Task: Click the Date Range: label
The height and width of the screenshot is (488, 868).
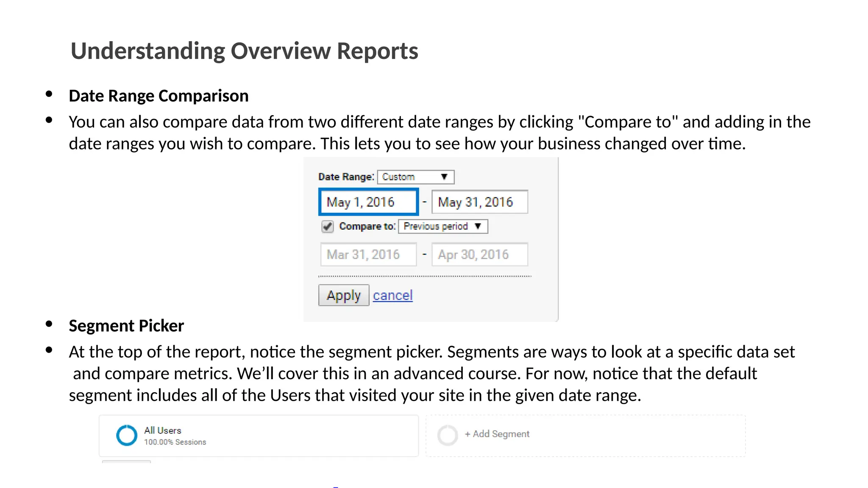Action: pos(346,177)
